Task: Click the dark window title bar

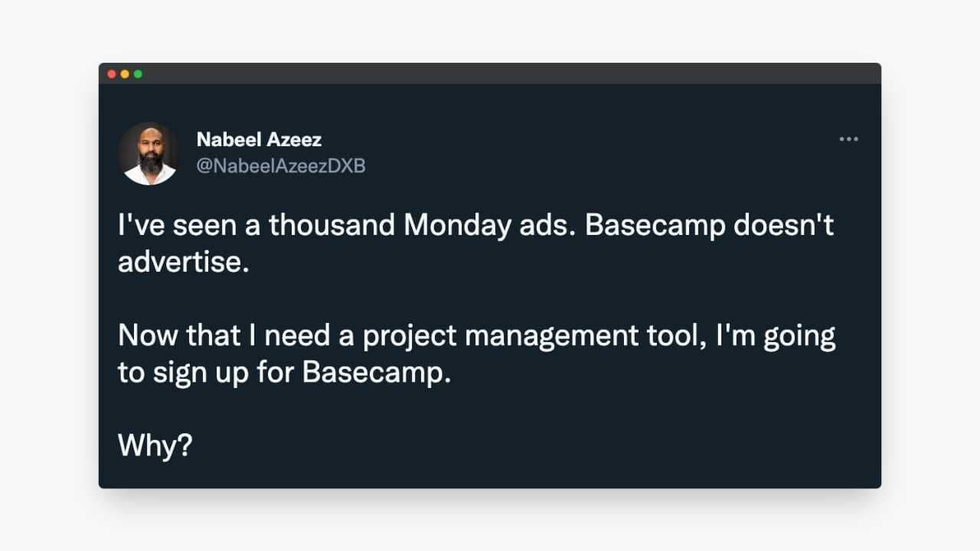Action: click(490, 73)
